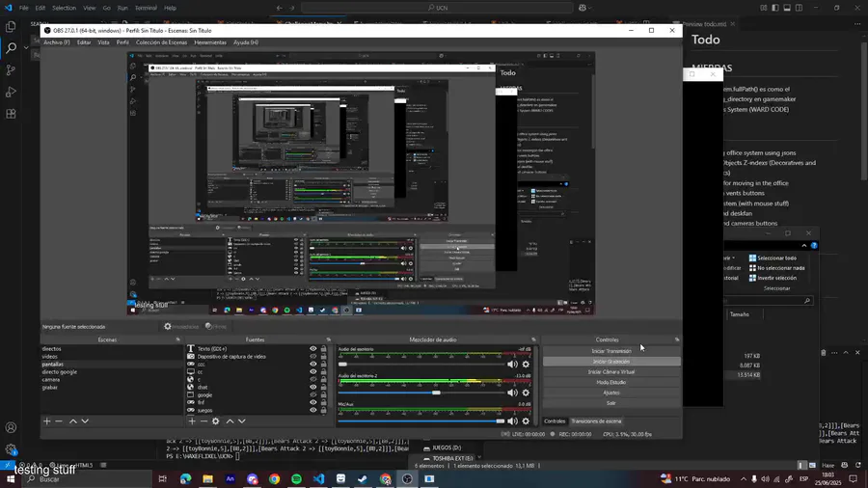Open VS Code Run and Debug view

(x=11, y=92)
